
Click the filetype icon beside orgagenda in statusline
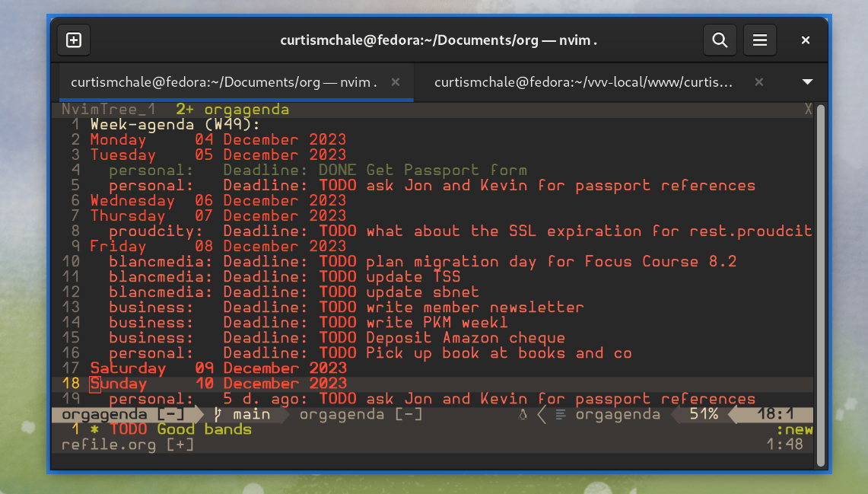pyautogui.click(x=561, y=415)
